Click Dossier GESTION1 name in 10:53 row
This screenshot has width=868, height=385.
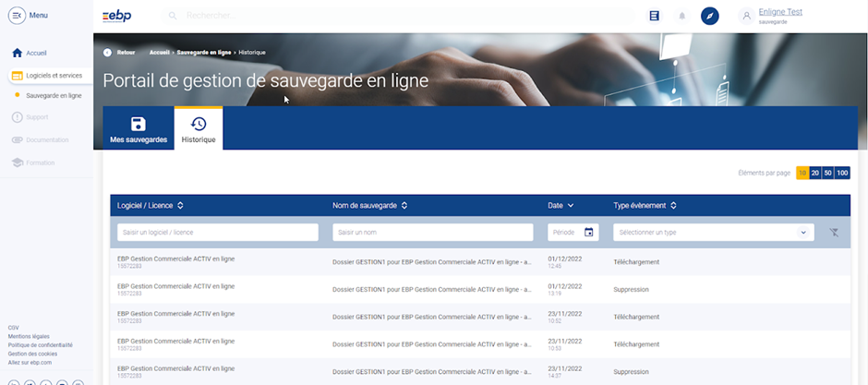pyautogui.click(x=432, y=344)
